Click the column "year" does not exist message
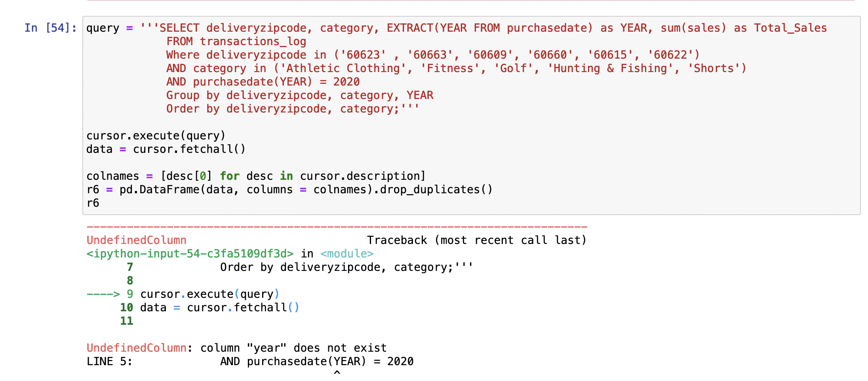Image resolution: width=868 pixels, height=381 pixels. [293, 348]
